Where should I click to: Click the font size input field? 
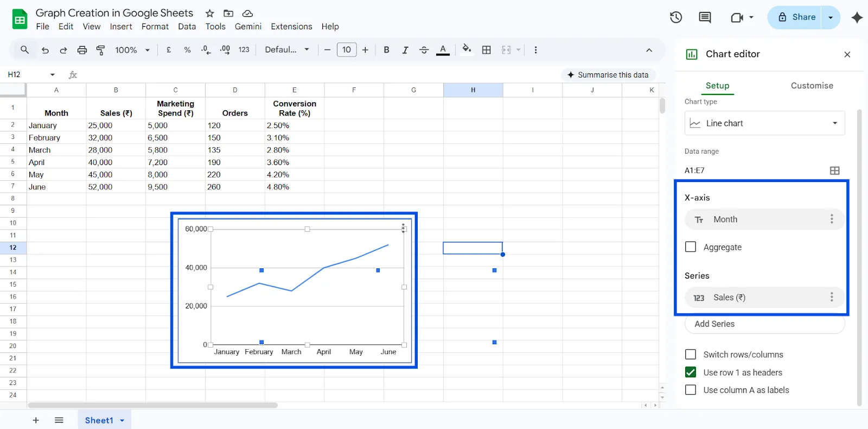[347, 50]
